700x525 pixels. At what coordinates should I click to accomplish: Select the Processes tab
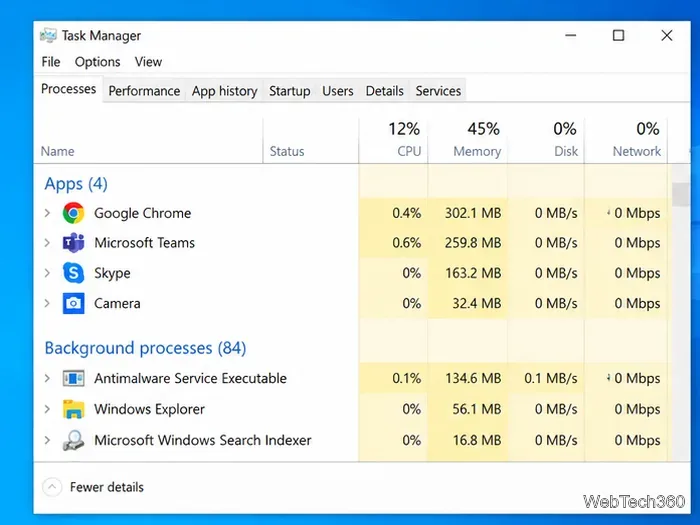(68, 89)
